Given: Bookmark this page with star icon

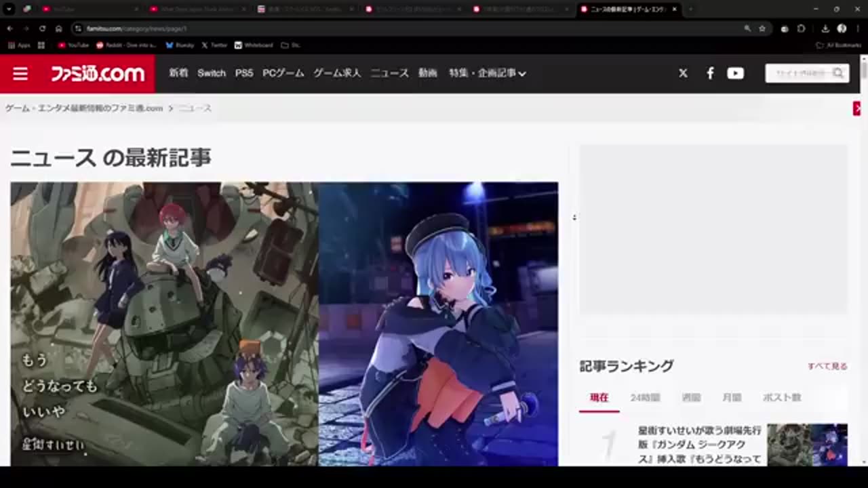Looking at the screenshot, I should tap(762, 28).
